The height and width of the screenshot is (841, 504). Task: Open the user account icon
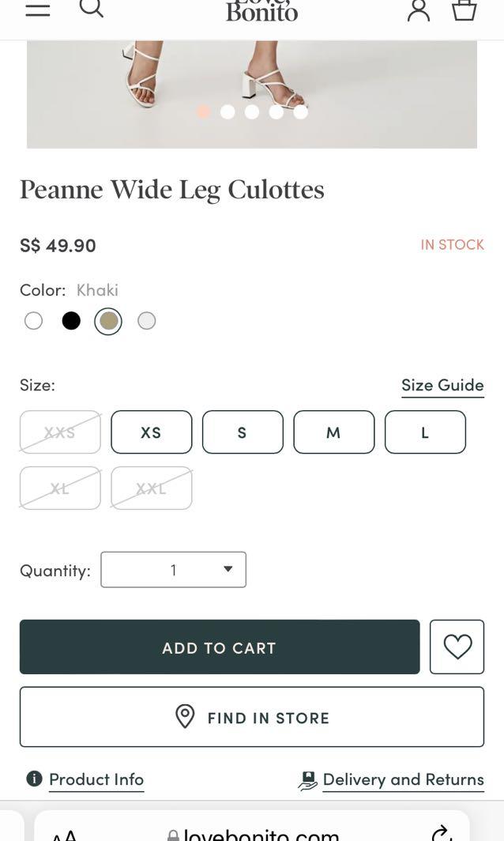418,9
